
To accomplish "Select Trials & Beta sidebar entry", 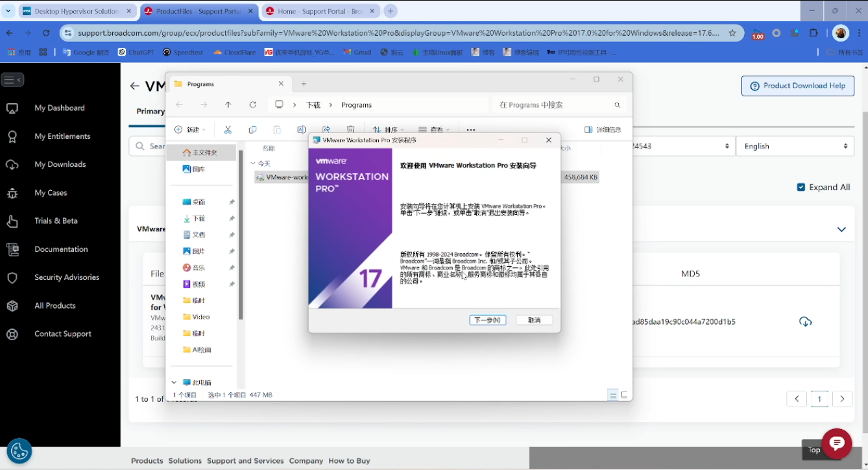I will click(56, 221).
